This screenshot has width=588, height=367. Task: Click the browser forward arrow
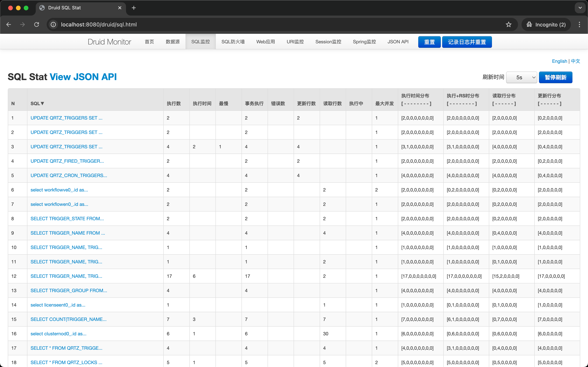(x=23, y=24)
